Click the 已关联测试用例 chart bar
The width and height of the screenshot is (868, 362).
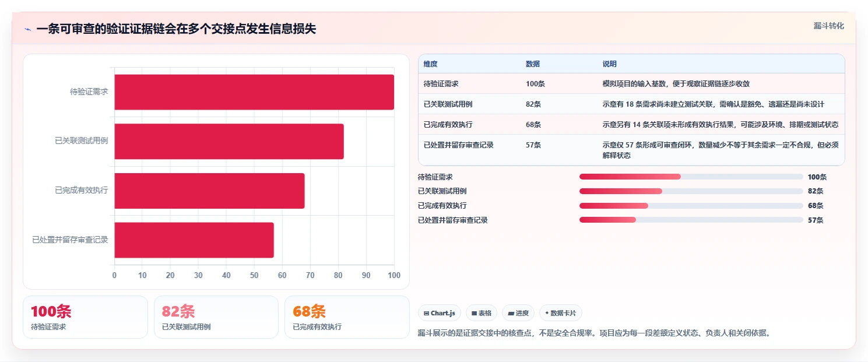click(x=229, y=141)
